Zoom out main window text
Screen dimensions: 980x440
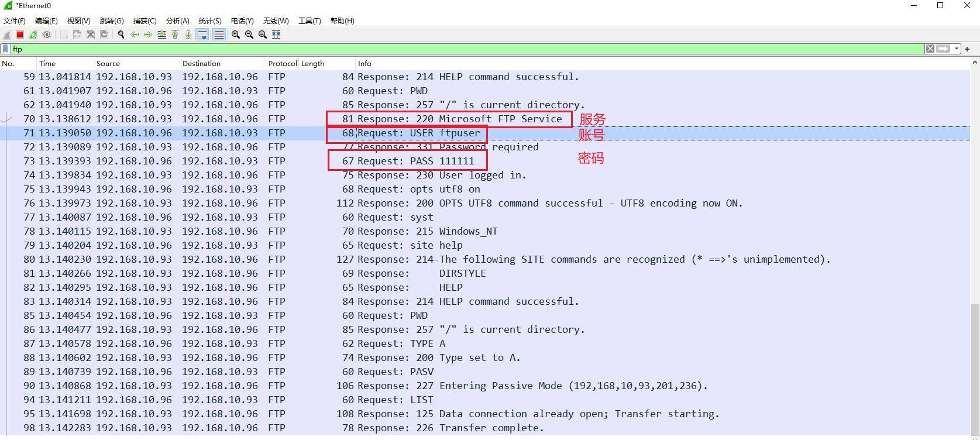[x=249, y=35]
